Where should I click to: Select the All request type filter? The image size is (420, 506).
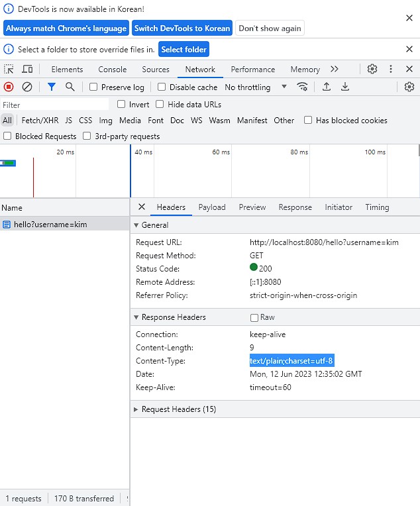click(x=7, y=121)
